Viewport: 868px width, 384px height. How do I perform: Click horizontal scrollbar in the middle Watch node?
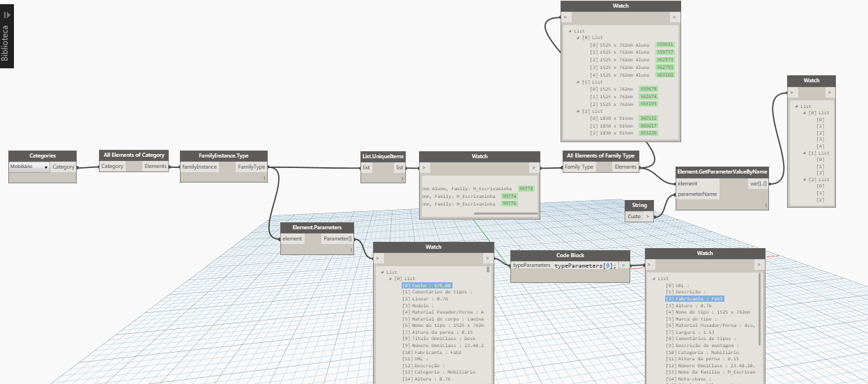pos(505,213)
